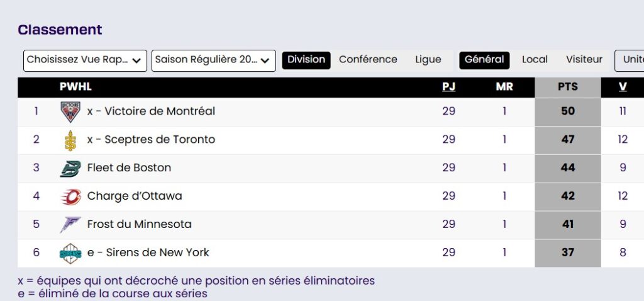644x301 pixels.
Task: Click the Fleet de Boston logo
Action: 70,168
